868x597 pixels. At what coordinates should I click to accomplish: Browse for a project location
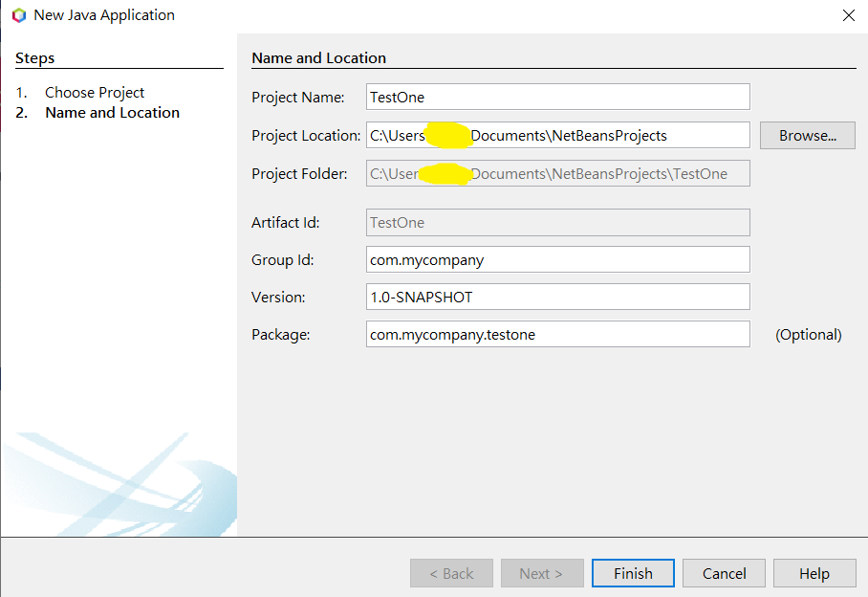pos(807,135)
